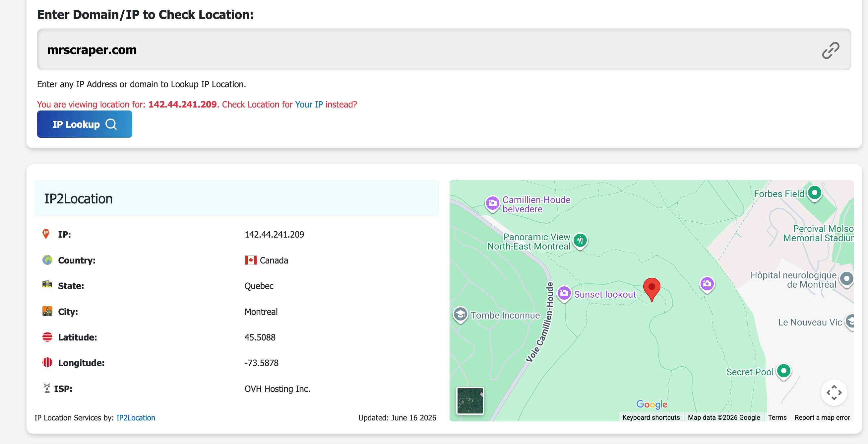Select the Tombe Inconnue marker icon
868x444 pixels.
(460, 314)
